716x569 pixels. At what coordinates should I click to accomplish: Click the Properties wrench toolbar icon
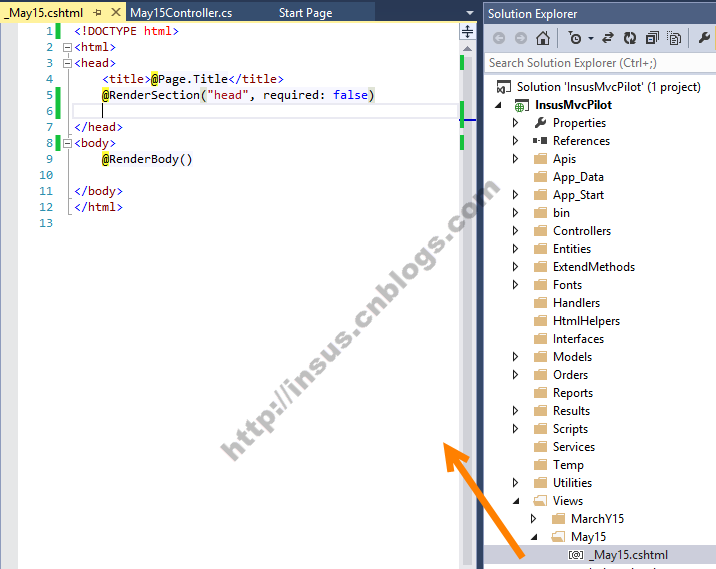pyautogui.click(x=705, y=37)
